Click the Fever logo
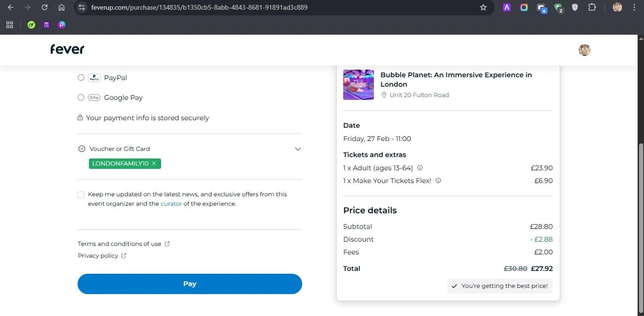 coord(67,49)
